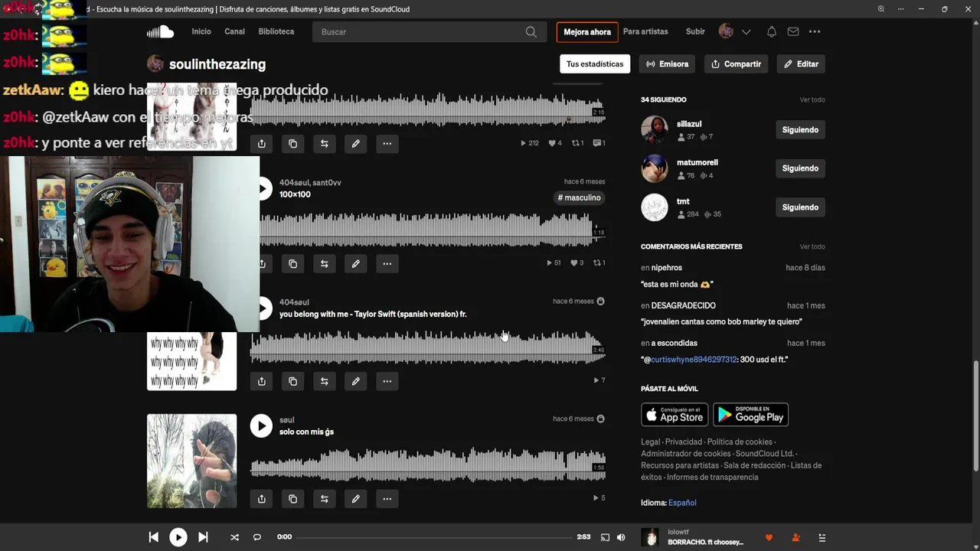The width and height of the screenshot is (980, 551).
Task: Open Subir upload page
Action: 695,31
